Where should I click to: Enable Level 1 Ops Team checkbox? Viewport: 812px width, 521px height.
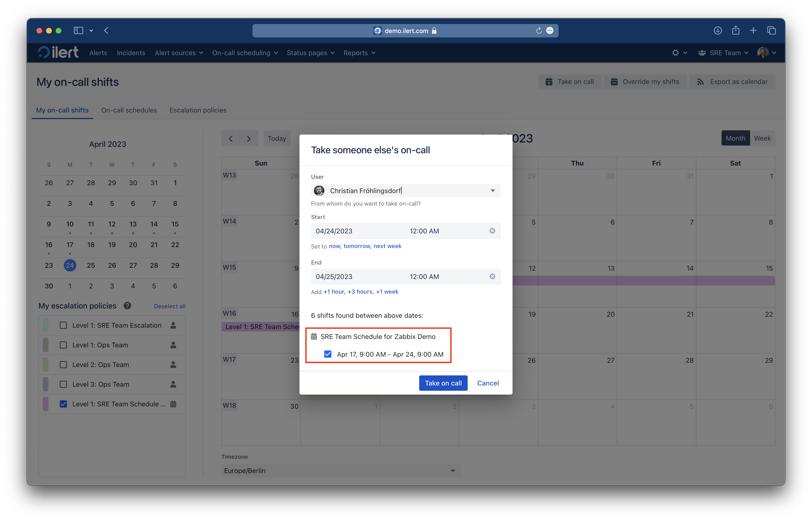pos(63,345)
